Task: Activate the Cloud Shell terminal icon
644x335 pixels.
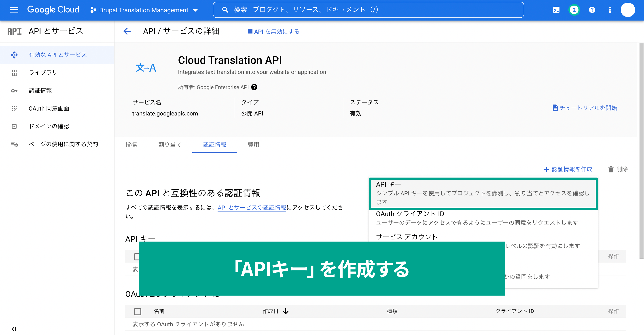Action: click(556, 10)
